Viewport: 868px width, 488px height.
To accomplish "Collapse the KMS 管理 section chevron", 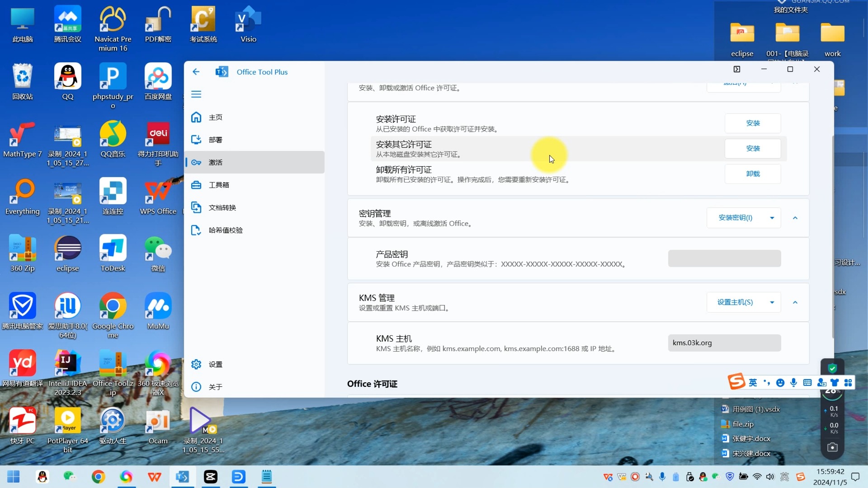I will (x=795, y=302).
